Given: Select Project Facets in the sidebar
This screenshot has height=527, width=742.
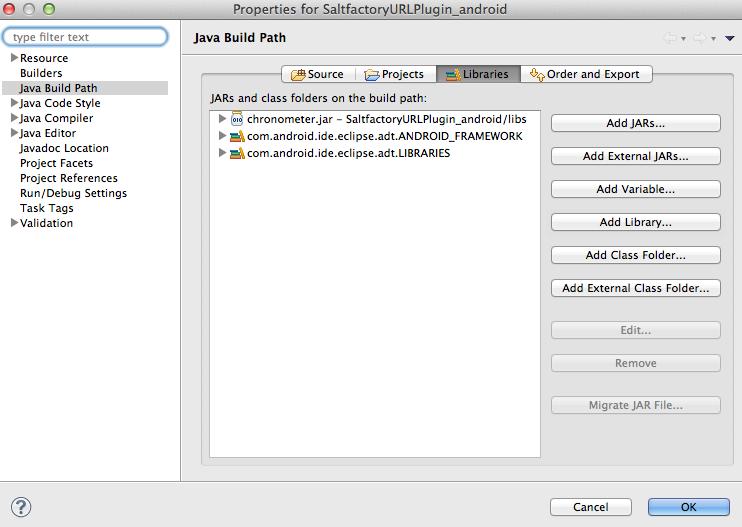Looking at the screenshot, I should point(56,163).
